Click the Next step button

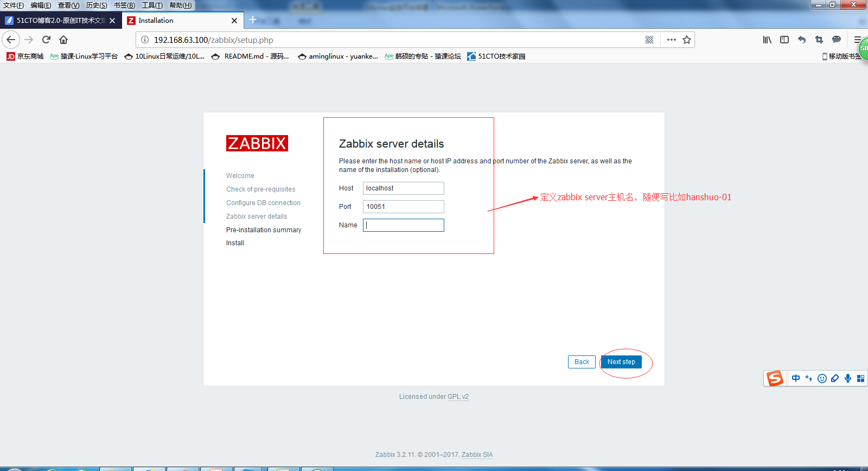click(x=621, y=362)
